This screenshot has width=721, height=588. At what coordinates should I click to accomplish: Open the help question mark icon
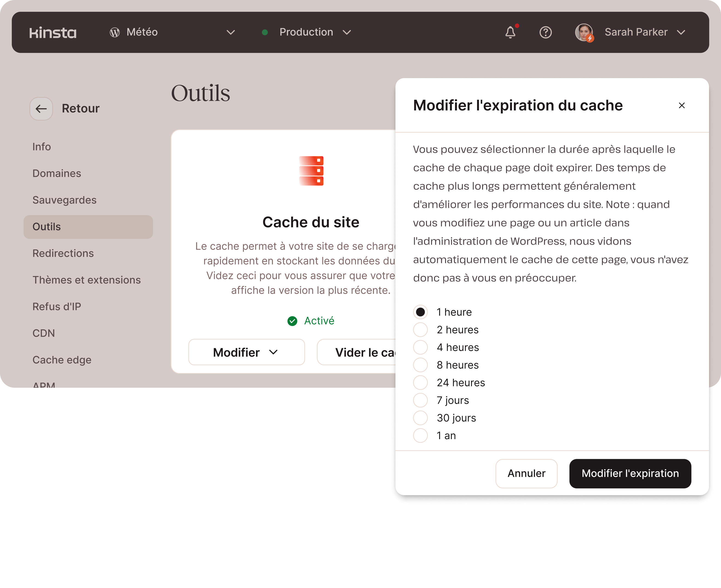545,33
